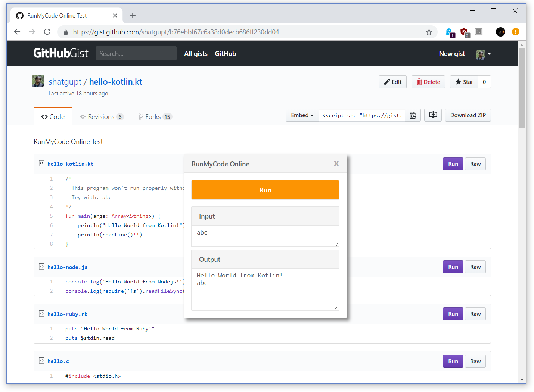Open the user avatar menu in header

pos(483,54)
